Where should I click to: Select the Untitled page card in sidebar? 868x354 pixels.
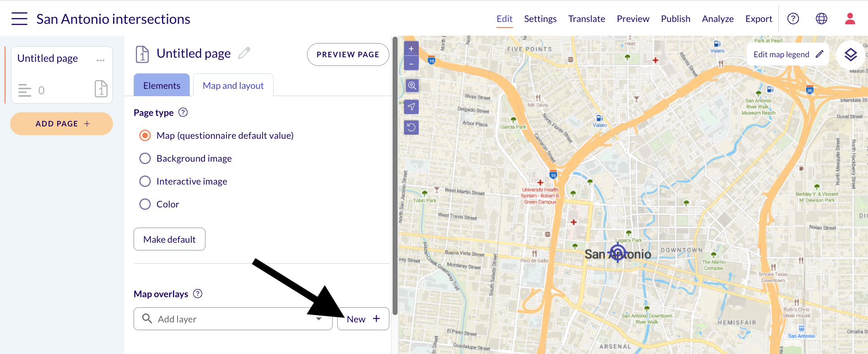click(x=62, y=75)
